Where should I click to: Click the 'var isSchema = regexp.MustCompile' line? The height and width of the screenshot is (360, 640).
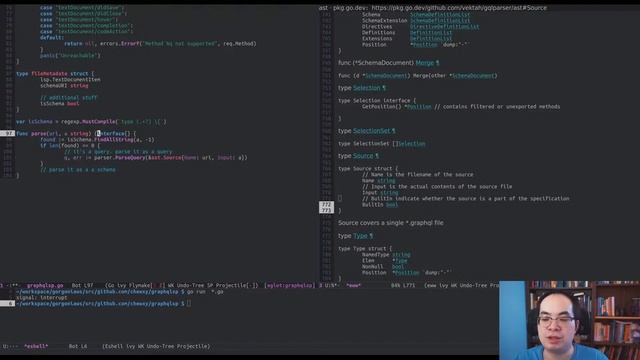pyautogui.click(x=91, y=122)
